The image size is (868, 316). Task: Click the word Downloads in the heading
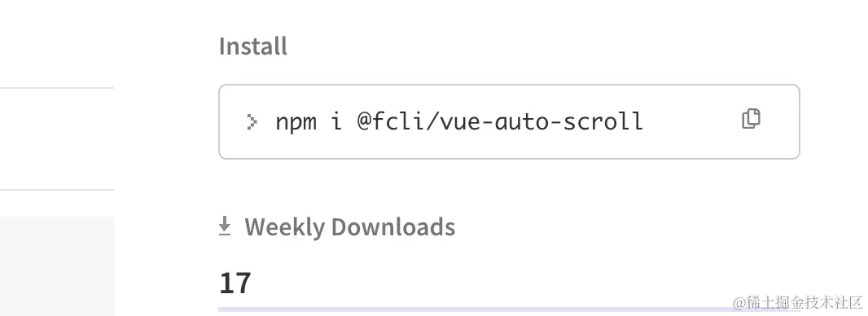(x=393, y=227)
